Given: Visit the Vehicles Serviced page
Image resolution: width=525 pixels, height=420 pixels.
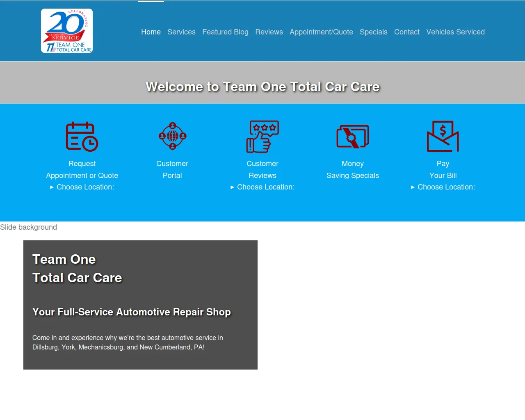Looking at the screenshot, I should [455, 32].
